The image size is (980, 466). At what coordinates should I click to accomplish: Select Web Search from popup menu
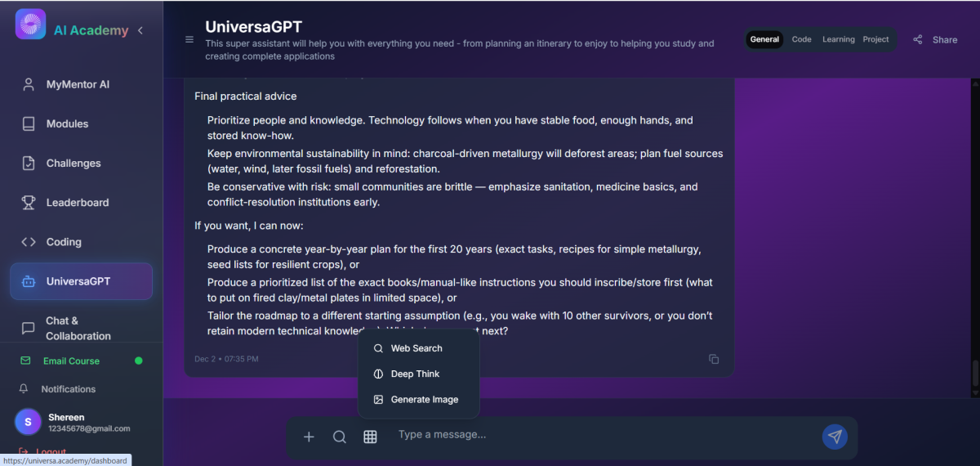pyautogui.click(x=416, y=348)
